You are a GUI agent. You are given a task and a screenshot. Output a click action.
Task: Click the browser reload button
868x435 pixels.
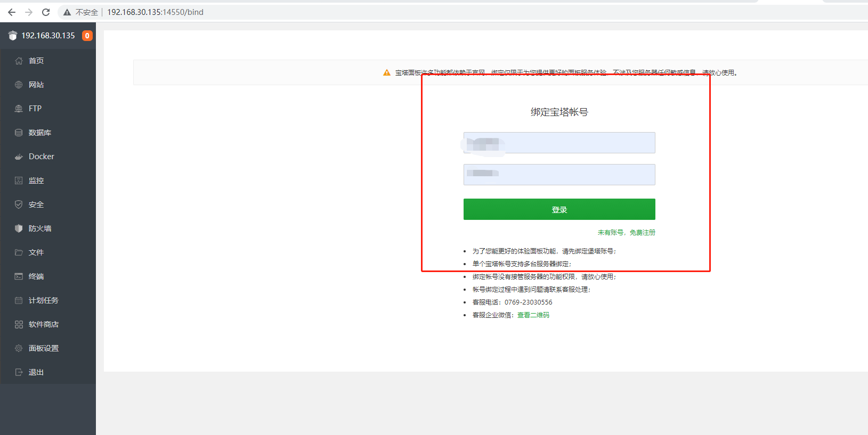[46, 12]
